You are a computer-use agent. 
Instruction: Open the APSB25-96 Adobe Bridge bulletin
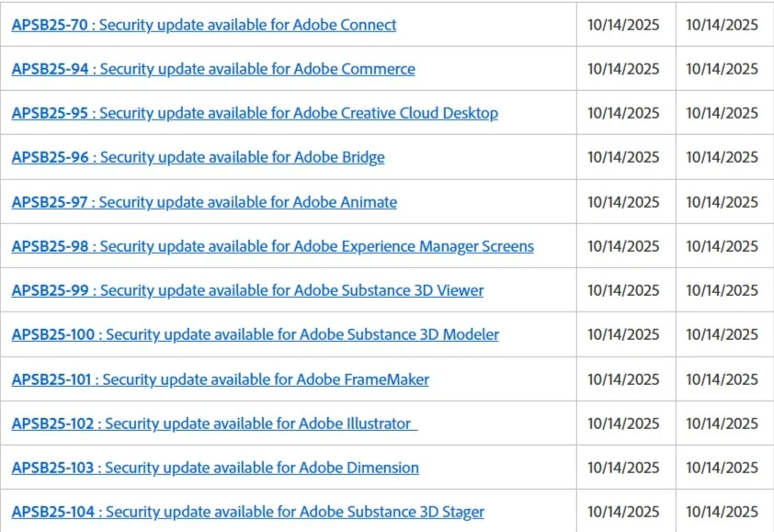tap(198, 157)
